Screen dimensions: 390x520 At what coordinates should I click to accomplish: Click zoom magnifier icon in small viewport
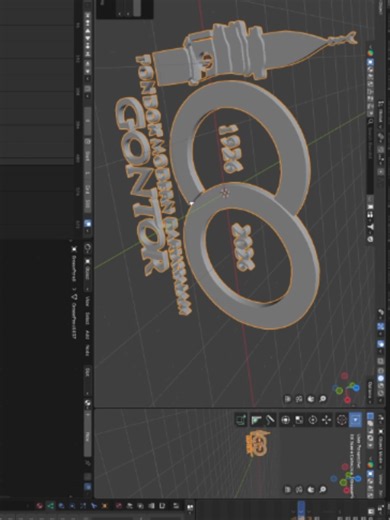(322, 489)
